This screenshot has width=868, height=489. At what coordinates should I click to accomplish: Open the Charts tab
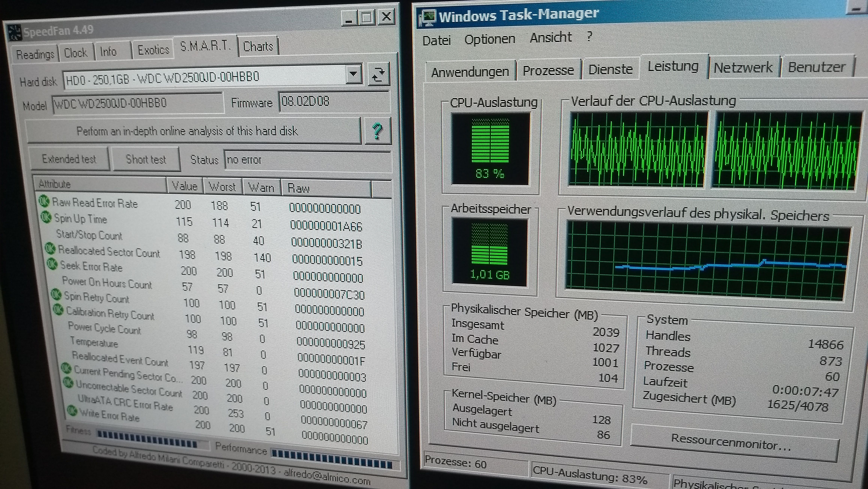point(258,46)
